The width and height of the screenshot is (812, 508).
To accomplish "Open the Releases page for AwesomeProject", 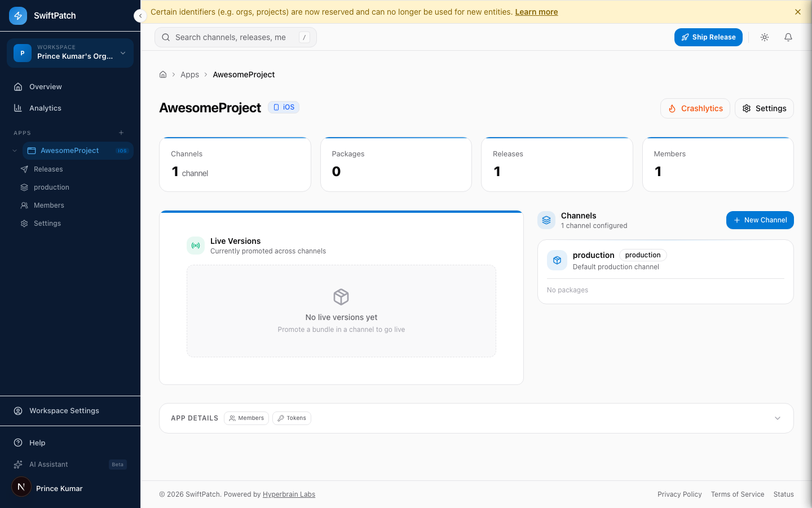I will point(47,169).
